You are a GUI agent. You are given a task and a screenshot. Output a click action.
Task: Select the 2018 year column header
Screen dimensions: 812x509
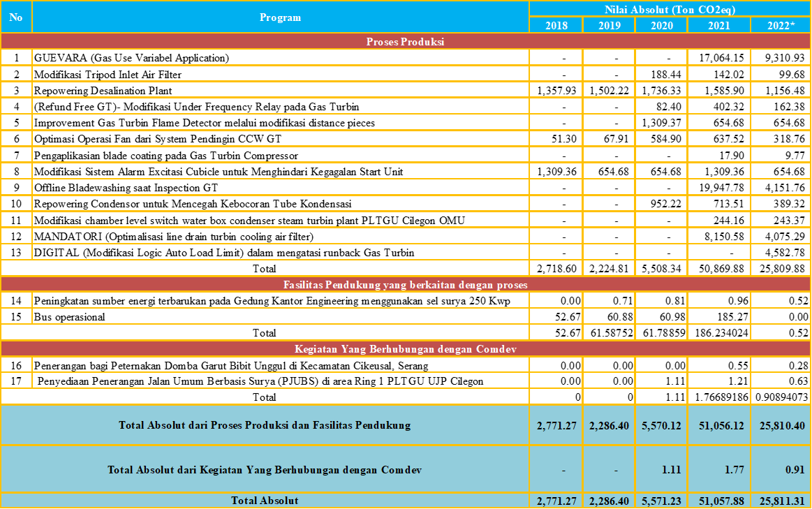click(x=556, y=25)
